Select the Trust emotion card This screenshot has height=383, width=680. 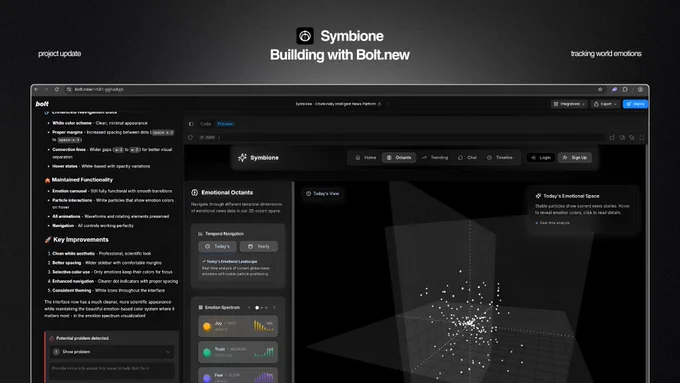pos(238,352)
